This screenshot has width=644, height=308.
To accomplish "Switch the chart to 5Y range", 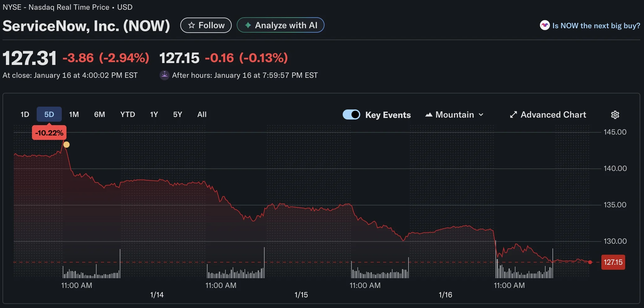I will (x=177, y=114).
